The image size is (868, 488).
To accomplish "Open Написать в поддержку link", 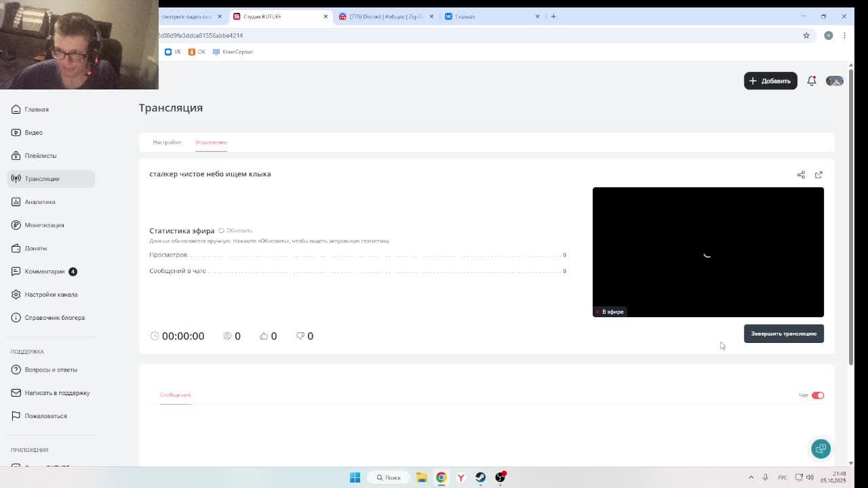I will tap(57, 393).
